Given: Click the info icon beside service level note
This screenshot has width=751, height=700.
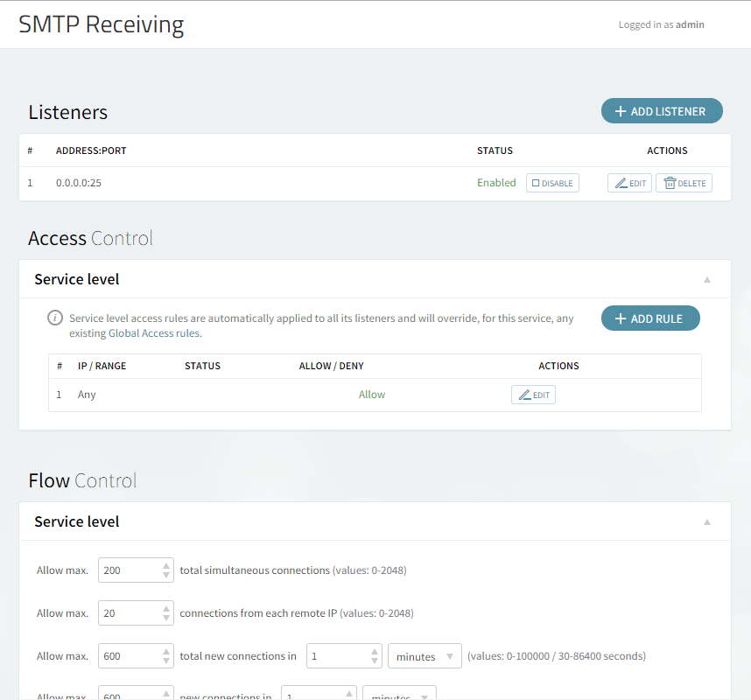Looking at the screenshot, I should coord(55,318).
